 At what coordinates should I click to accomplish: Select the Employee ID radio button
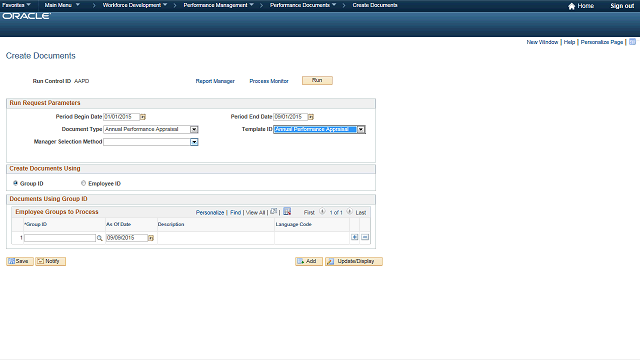tap(84, 183)
